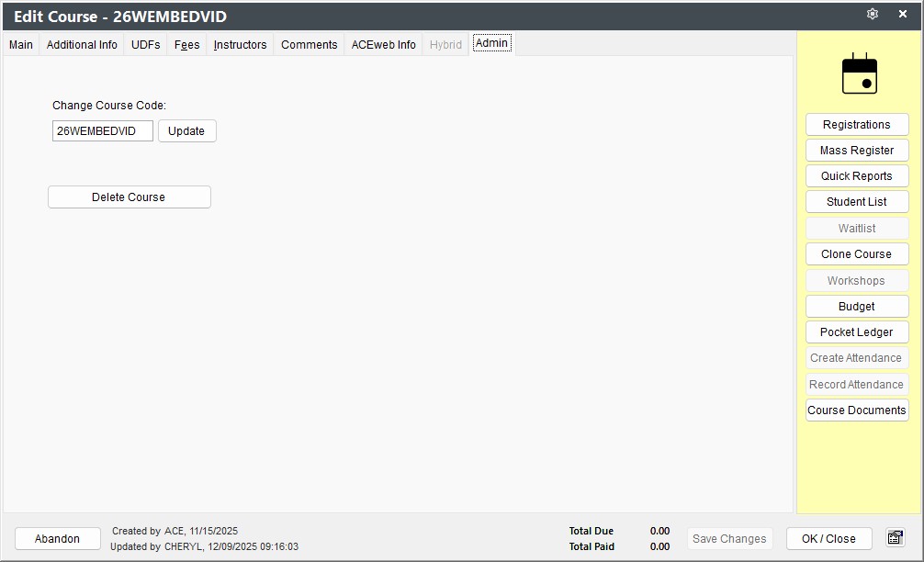This screenshot has width=924, height=562.
Task: Switch to the Main tab
Action: pyautogui.click(x=20, y=45)
